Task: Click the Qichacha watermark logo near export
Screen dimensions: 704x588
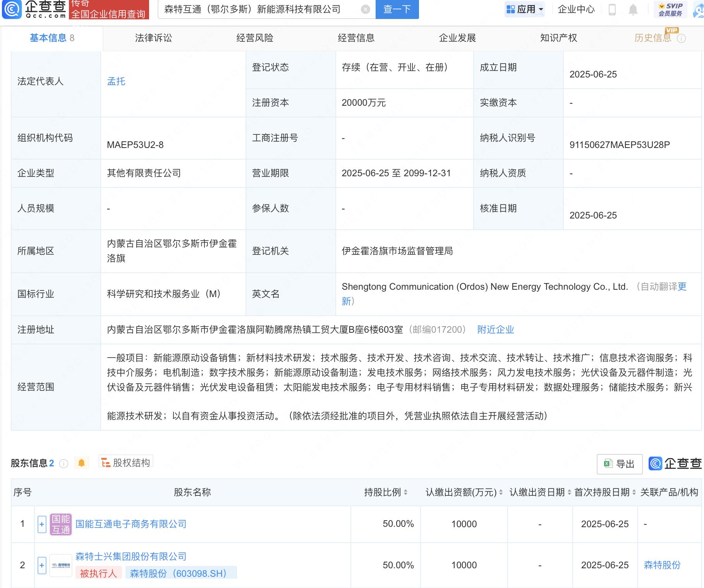Action: 675,463
